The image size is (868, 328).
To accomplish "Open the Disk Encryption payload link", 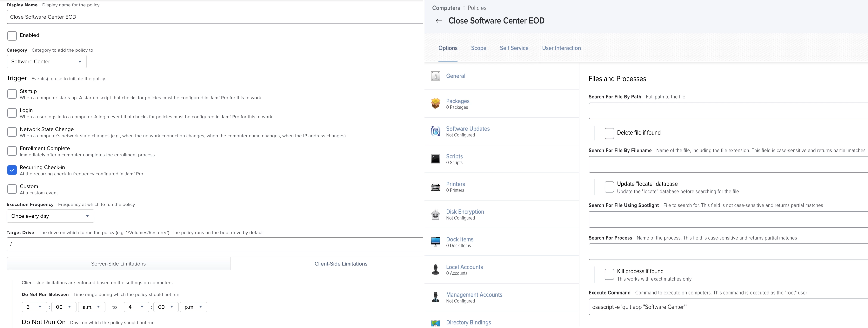I will pos(465,212).
